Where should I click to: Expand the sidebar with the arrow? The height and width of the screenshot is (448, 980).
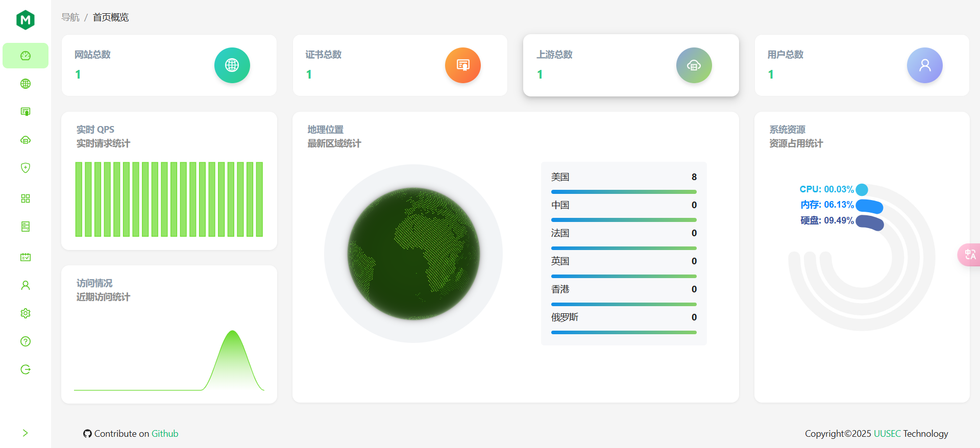(x=26, y=433)
